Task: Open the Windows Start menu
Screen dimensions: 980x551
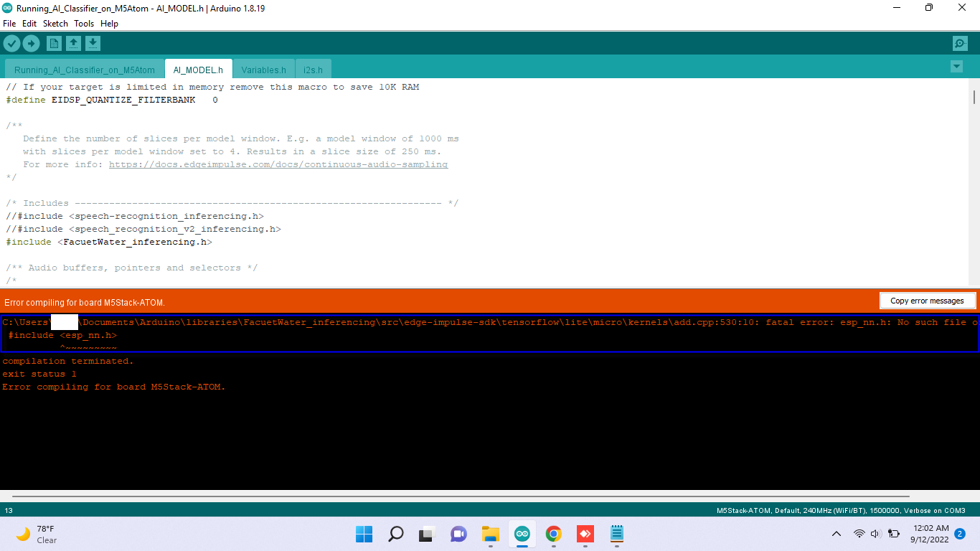Action: click(364, 534)
